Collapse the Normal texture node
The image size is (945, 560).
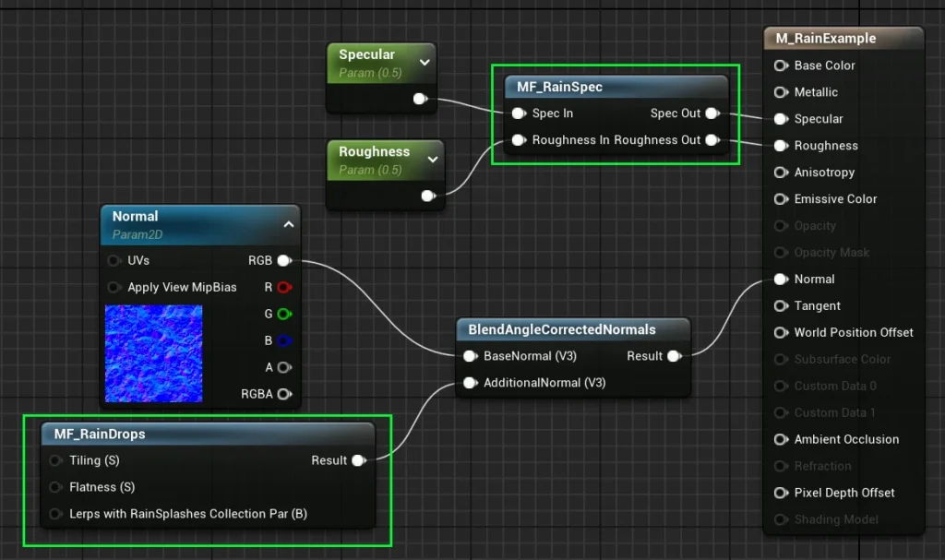[288, 224]
